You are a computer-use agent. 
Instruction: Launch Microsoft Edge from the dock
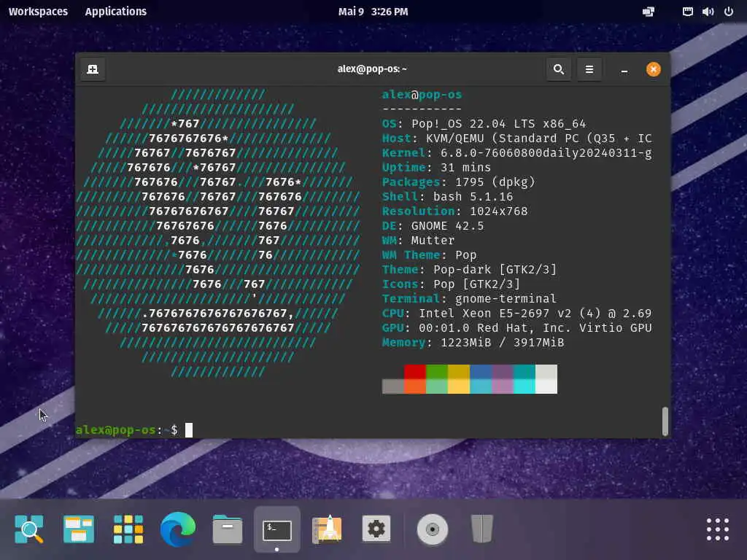click(x=178, y=529)
